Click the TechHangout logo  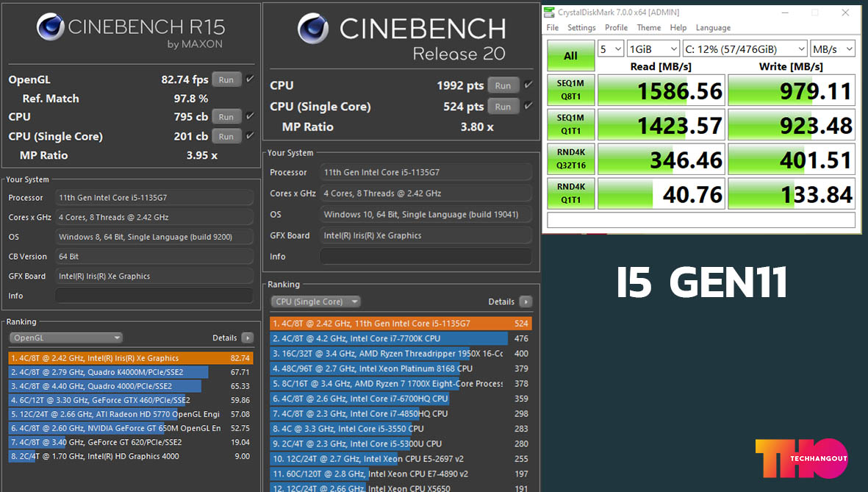click(x=802, y=458)
